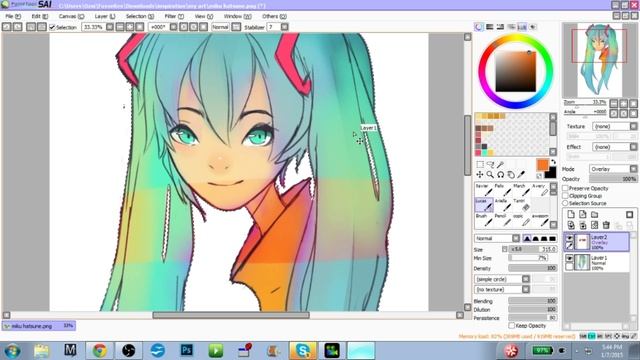Choose the Tantri eraser preset
This screenshot has width=640, height=360.
[x=521, y=205]
